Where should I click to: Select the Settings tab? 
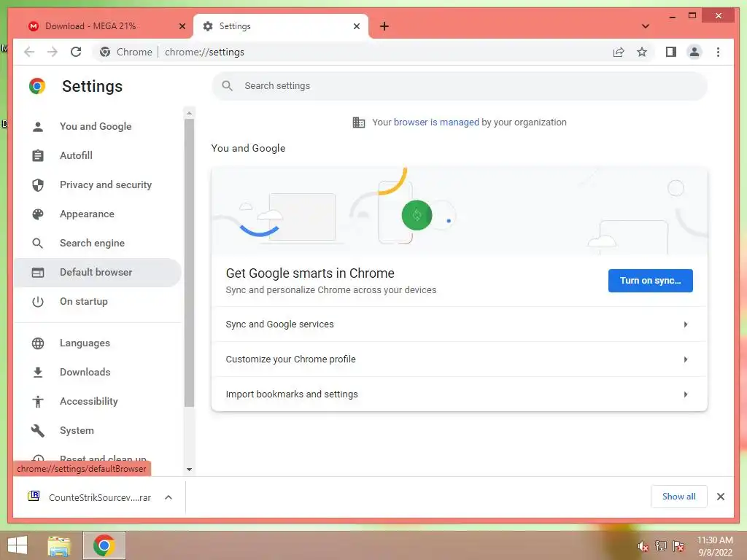click(x=281, y=26)
